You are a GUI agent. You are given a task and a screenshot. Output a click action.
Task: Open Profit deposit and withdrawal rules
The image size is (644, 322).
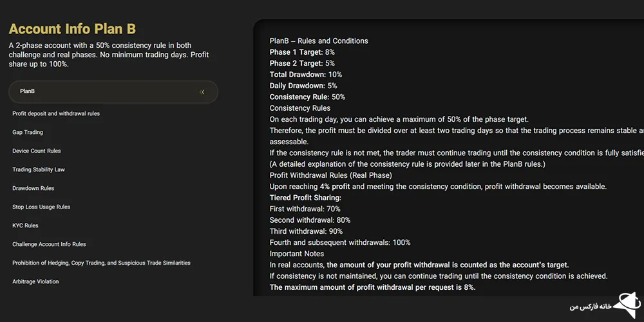(56, 113)
